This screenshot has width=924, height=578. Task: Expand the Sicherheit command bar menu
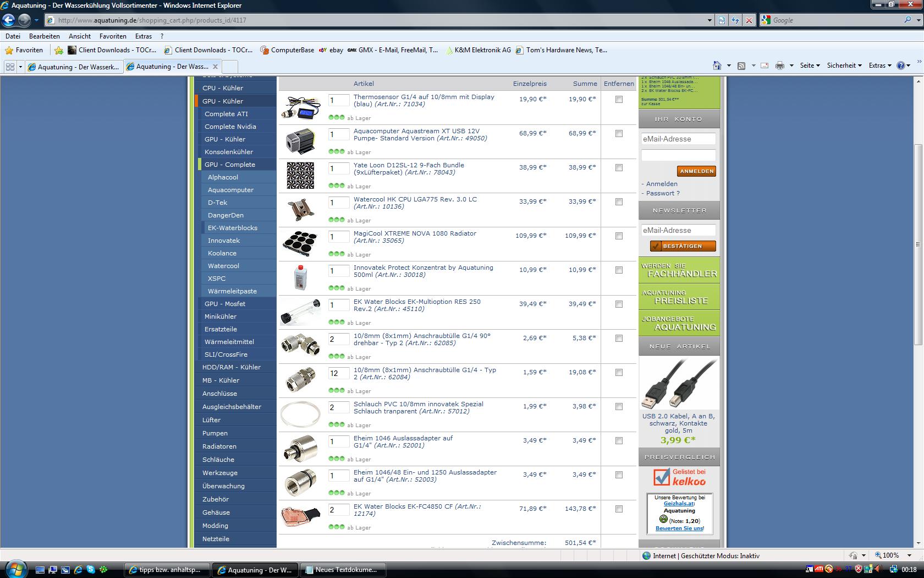coord(844,66)
